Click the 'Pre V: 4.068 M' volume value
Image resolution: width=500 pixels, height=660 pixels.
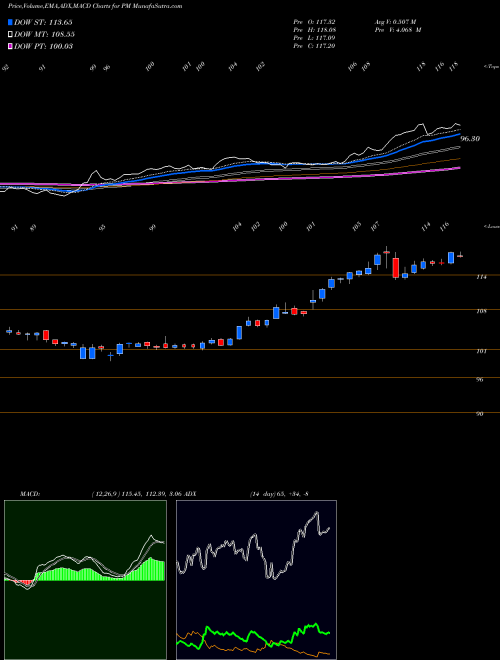click(398, 30)
